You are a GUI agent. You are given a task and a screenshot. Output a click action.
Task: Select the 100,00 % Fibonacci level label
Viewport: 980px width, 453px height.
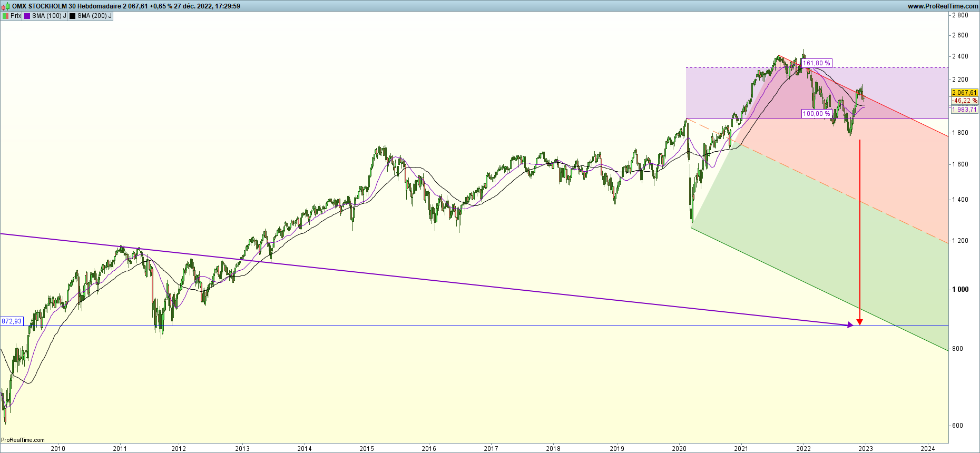[x=817, y=114]
